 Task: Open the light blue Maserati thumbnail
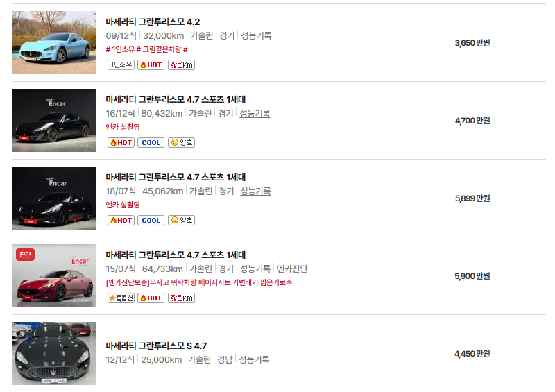pos(54,42)
